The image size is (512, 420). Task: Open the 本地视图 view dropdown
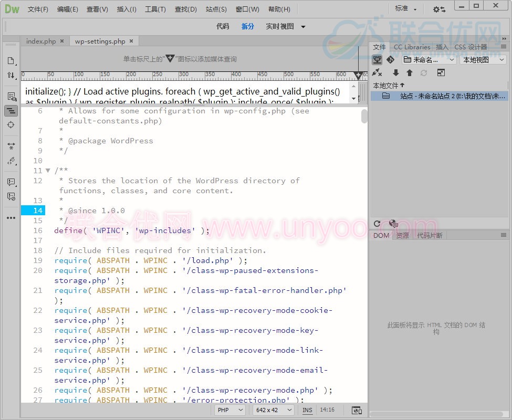pyautogui.click(x=483, y=60)
